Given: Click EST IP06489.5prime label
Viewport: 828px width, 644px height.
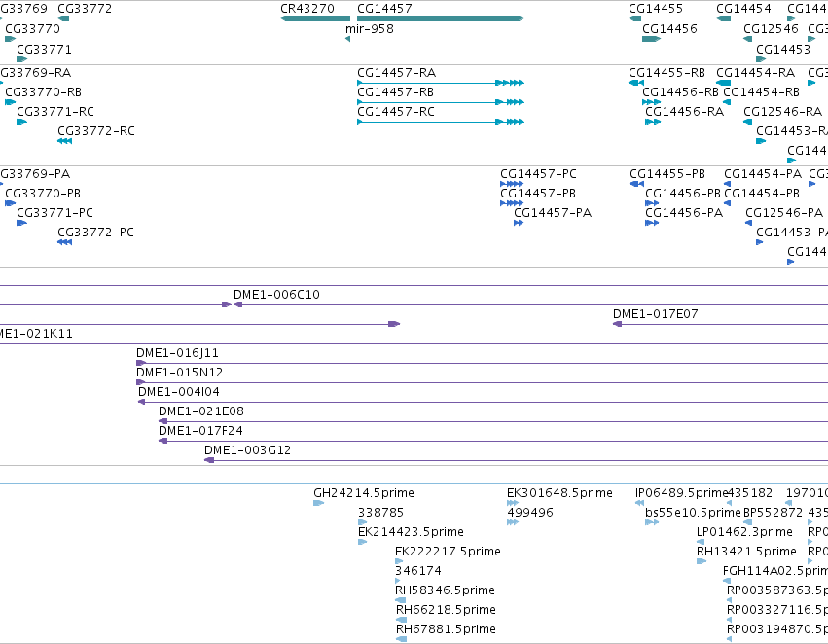Looking at the screenshot, I should (x=682, y=493).
